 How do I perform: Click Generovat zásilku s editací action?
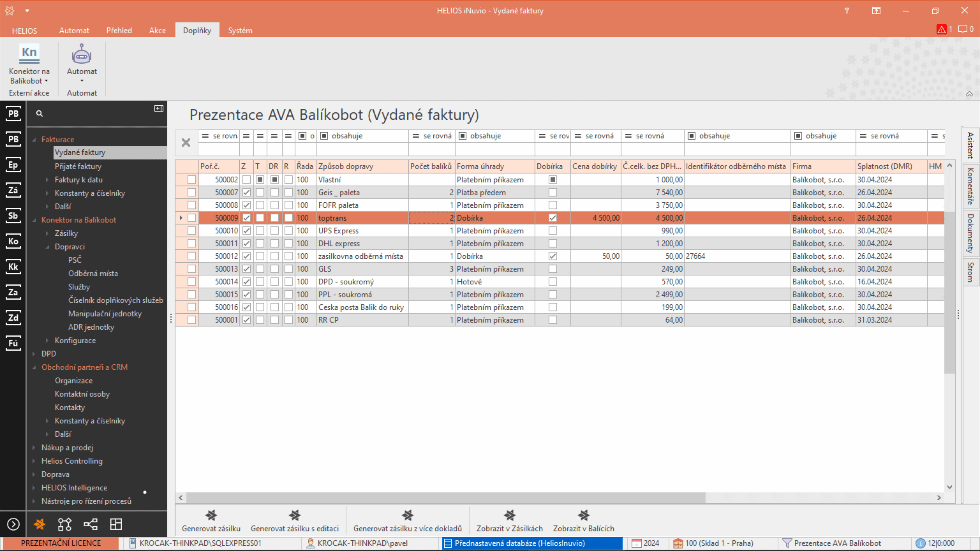(295, 521)
